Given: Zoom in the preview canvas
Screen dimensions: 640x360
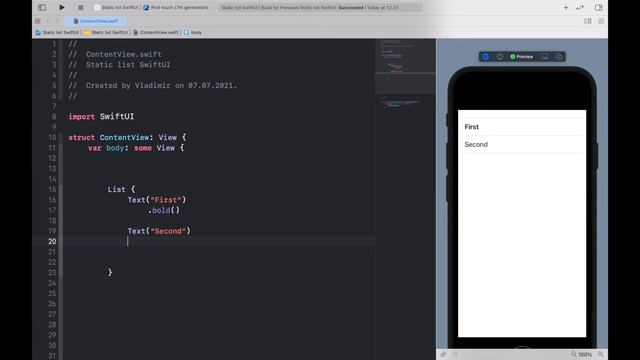Looking at the screenshot, I should pos(600,354).
